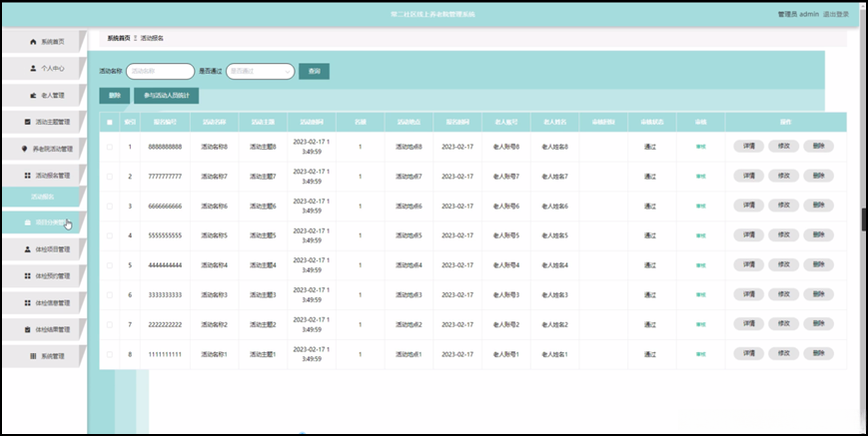Click 审核 link for row 活动名称8
Image resolution: width=868 pixels, height=436 pixels.
point(701,147)
